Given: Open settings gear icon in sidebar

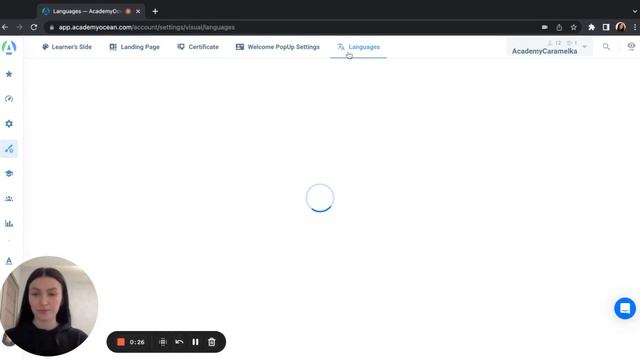Looking at the screenshot, I should click(x=9, y=124).
